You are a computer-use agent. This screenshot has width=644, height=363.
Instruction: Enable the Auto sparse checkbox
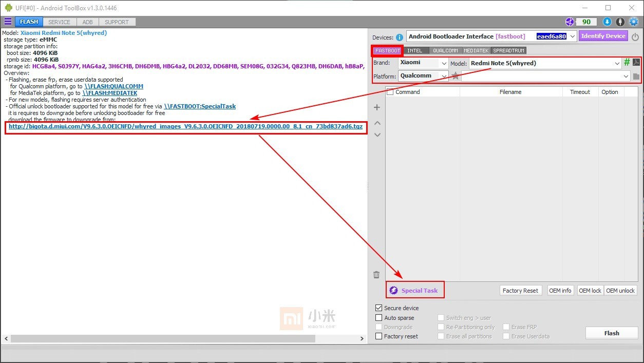(379, 318)
